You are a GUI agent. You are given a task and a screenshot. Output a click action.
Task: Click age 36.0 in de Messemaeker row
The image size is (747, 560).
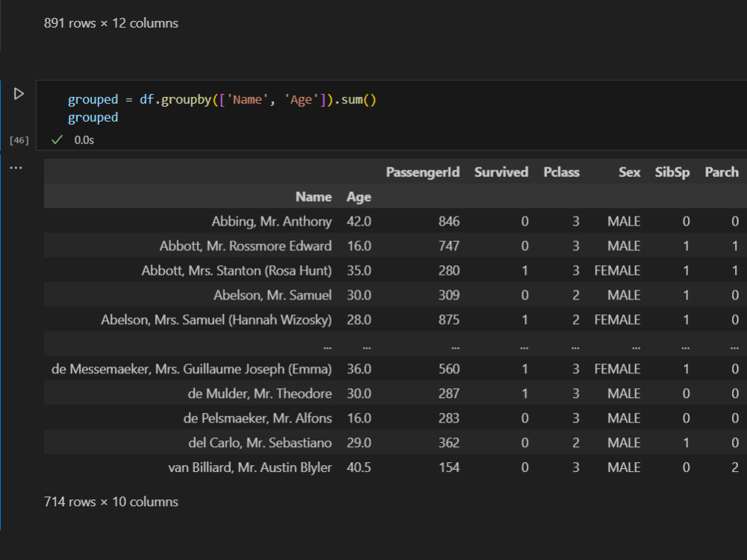(359, 369)
